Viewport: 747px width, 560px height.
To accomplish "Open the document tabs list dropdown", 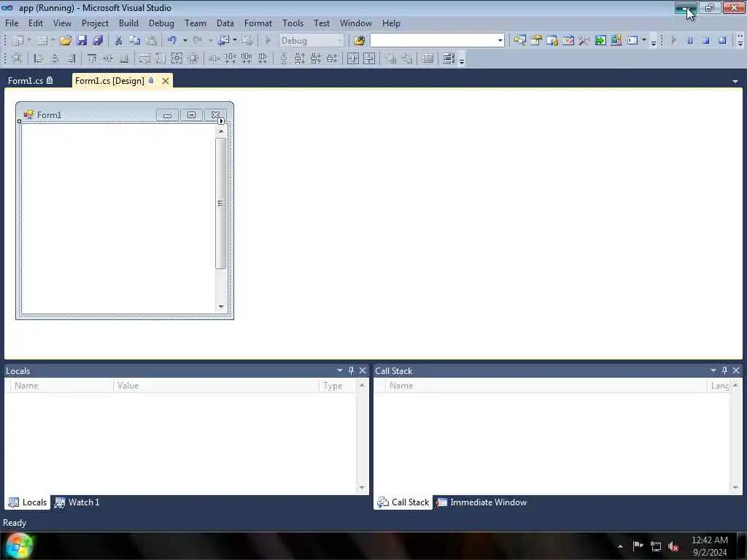I will click(735, 82).
